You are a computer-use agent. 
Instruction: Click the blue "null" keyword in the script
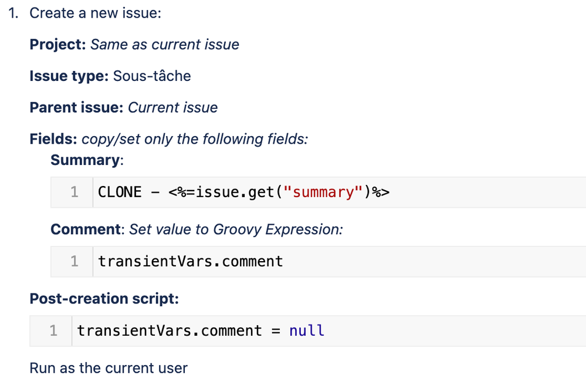click(307, 330)
